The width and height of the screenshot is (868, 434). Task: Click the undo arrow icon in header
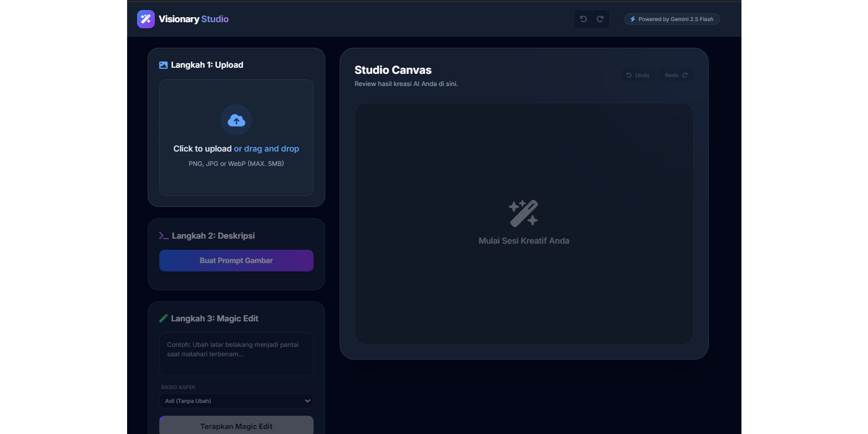tap(583, 19)
